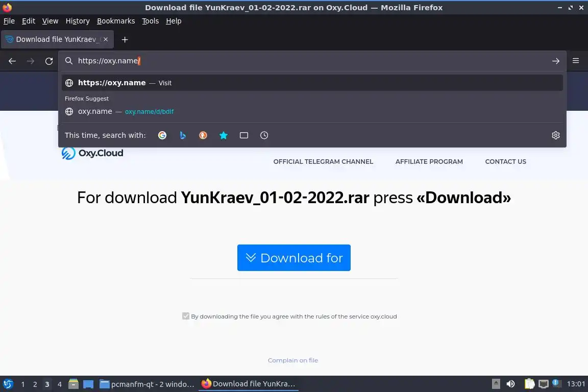Open the network tray icon
The image size is (588, 392).
[x=544, y=384]
